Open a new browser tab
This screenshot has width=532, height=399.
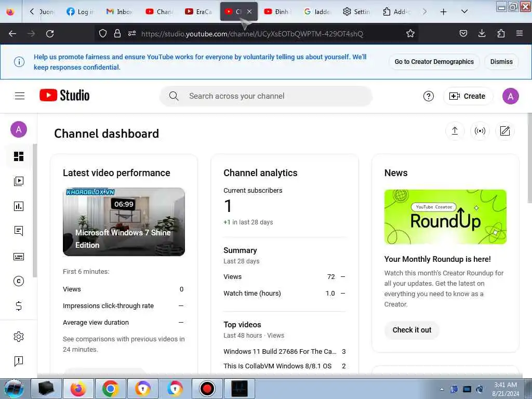pyautogui.click(x=444, y=11)
